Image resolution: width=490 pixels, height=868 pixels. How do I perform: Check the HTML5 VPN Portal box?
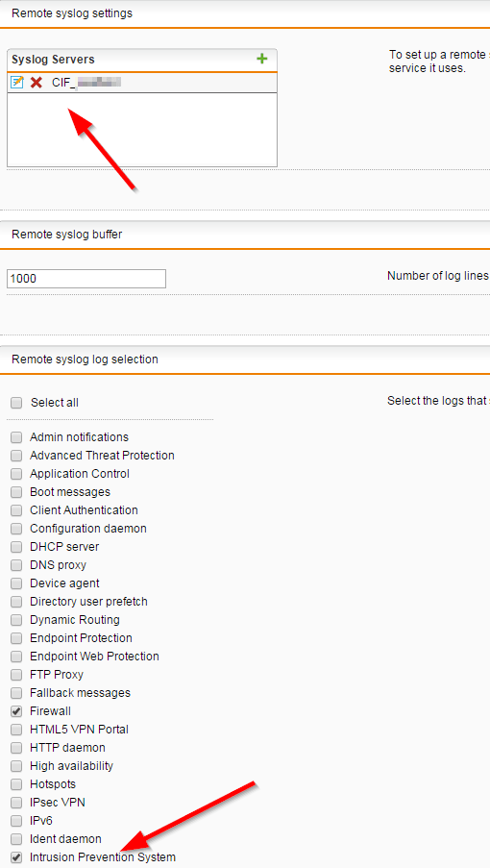click(x=16, y=730)
